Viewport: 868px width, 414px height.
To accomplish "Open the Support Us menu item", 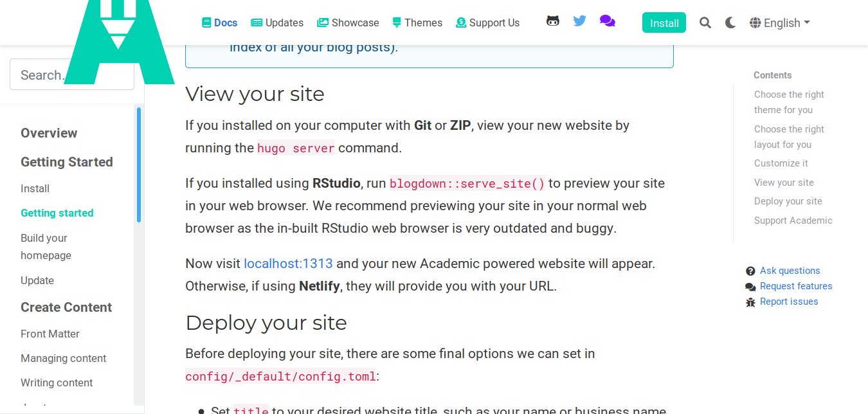I will [487, 22].
